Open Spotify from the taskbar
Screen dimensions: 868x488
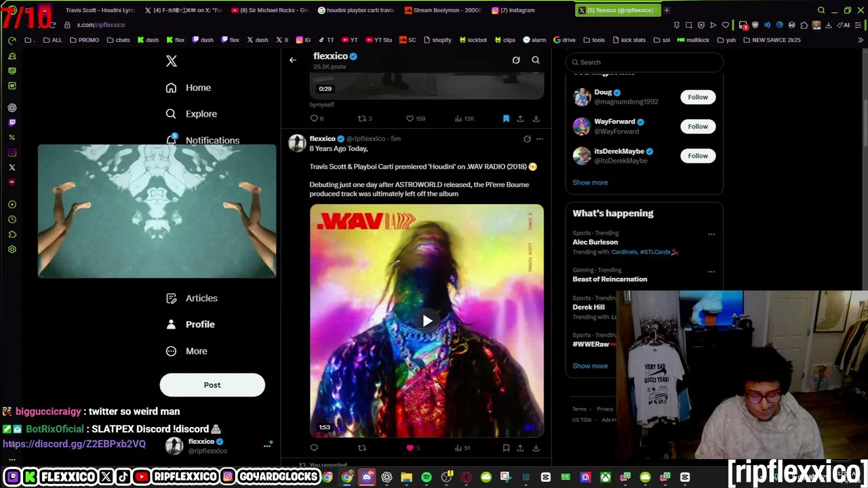[427, 478]
